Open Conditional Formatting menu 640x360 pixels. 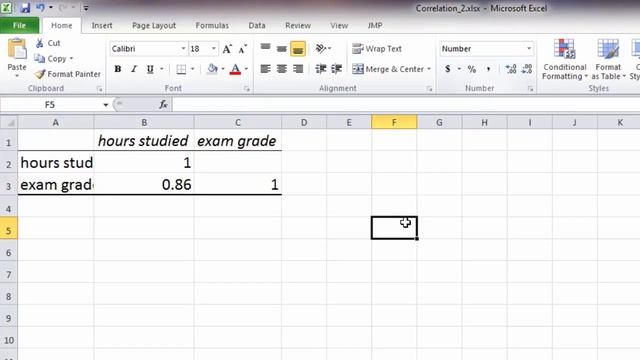click(565, 60)
